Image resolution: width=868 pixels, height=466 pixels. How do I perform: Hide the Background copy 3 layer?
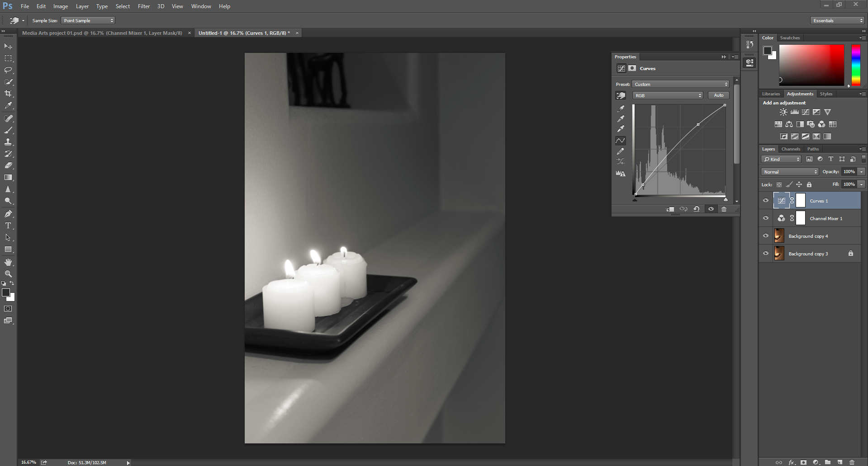point(766,254)
